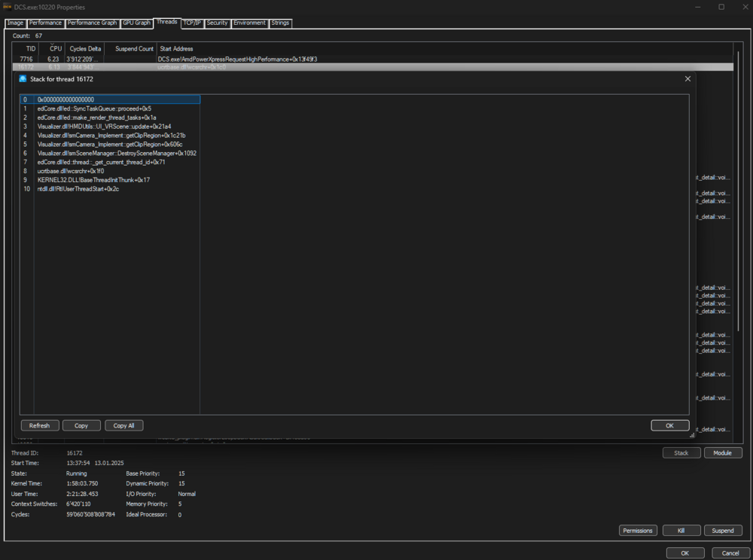Confirm the stack dialog with OK

669,425
